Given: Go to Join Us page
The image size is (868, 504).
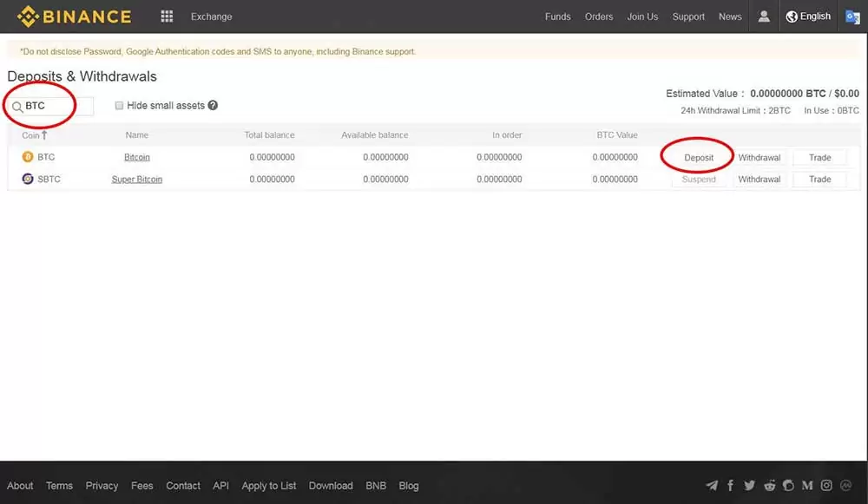Looking at the screenshot, I should 642,16.
